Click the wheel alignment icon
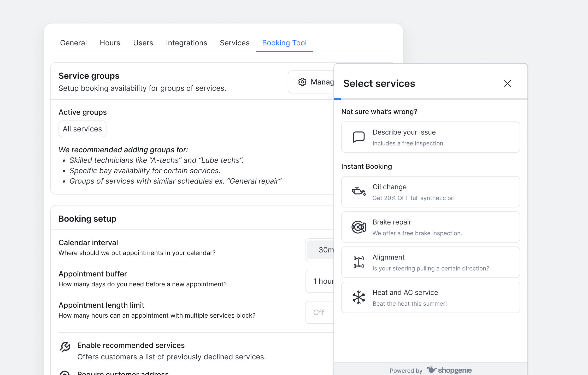The image size is (588, 375). tap(359, 262)
